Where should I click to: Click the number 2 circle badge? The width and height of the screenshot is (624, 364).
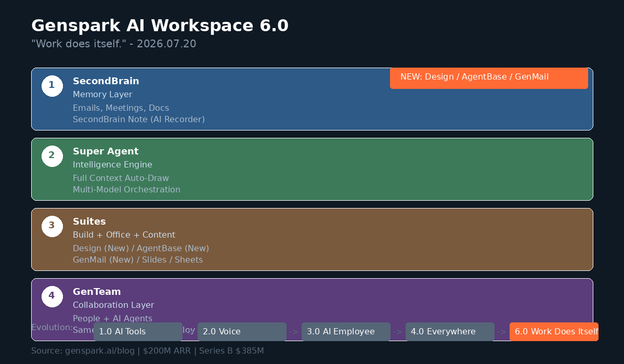[x=52, y=156]
